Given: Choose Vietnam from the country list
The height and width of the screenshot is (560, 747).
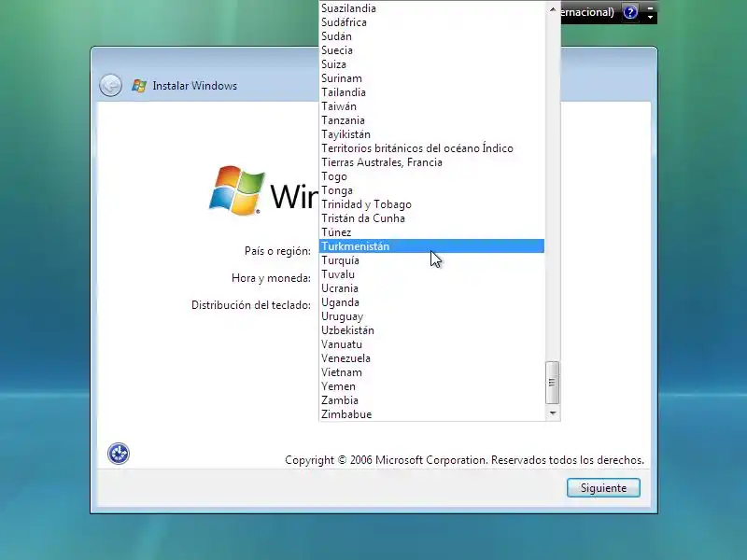Looking at the screenshot, I should 431,372.
